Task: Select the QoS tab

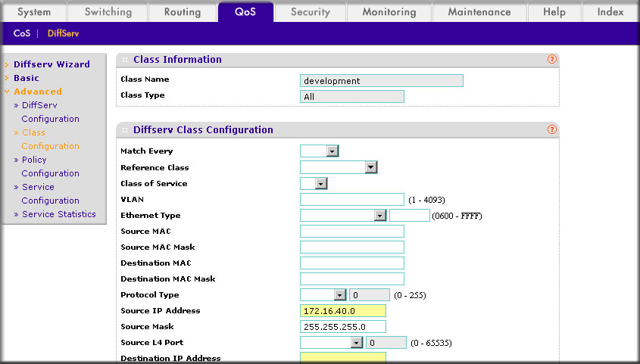Action: pyautogui.click(x=245, y=12)
